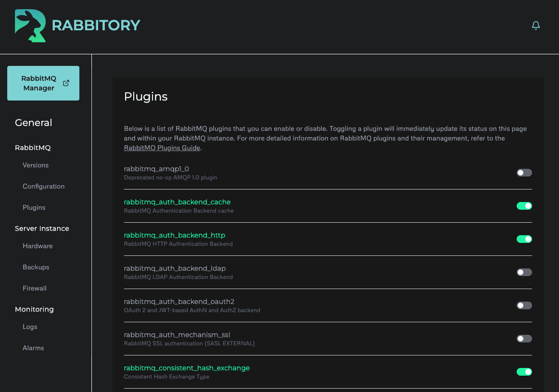Go to the Configuration page
559x392 pixels.
(x=43, y=186)
